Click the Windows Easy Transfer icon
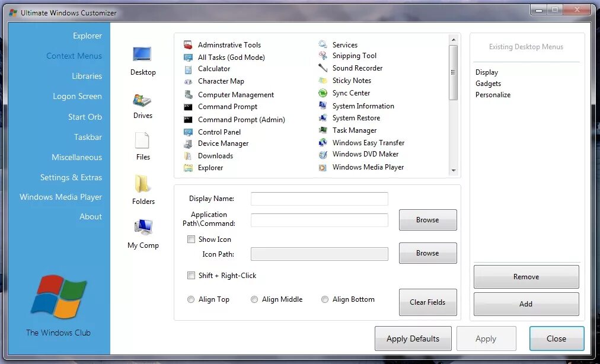 (x=323, y=142)
